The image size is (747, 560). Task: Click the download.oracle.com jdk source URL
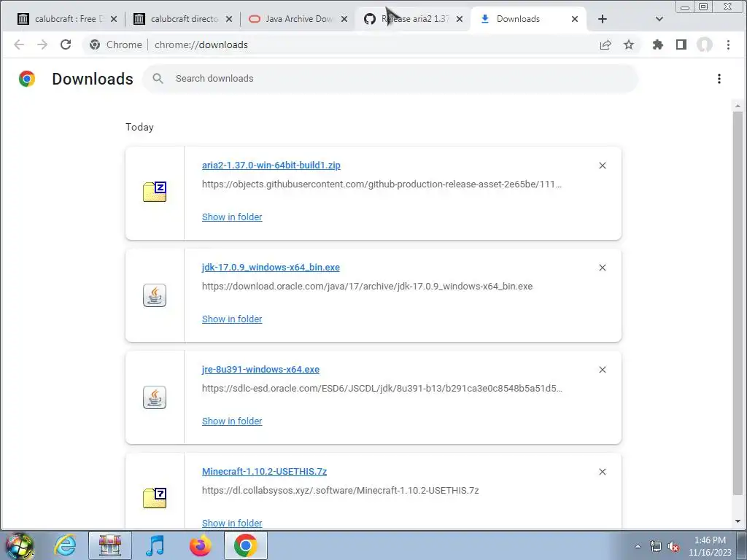point(368,286)
